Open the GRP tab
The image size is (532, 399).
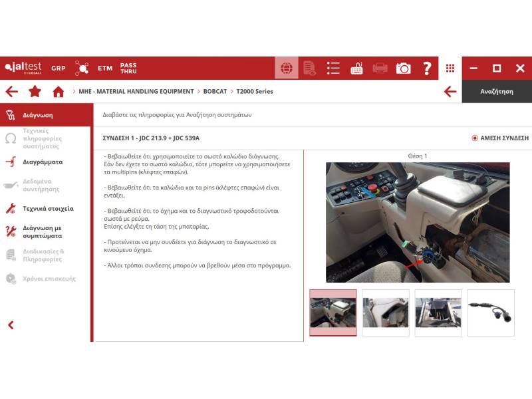pyautogui.click(x=59, y=68)
